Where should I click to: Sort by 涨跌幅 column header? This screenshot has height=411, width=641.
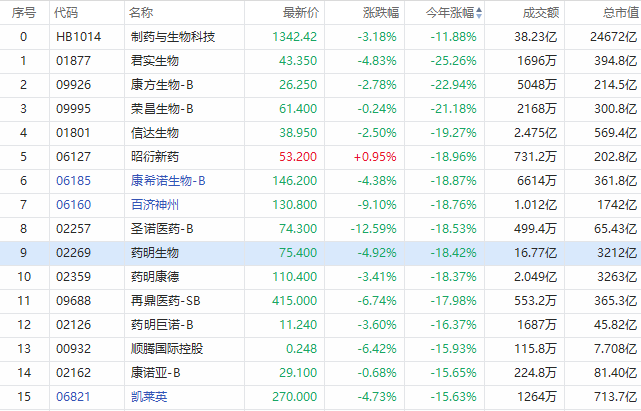tap(381, 13)
